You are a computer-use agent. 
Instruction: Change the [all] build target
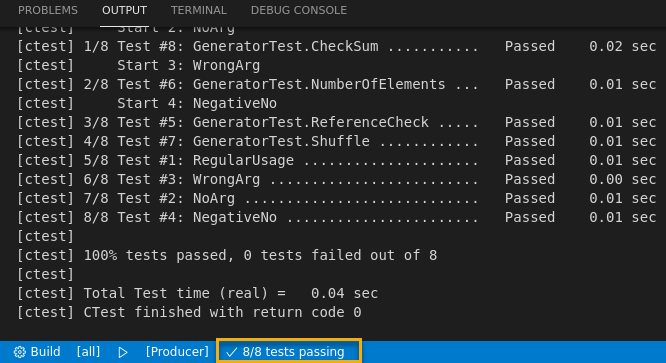click(x=88, y=352)
